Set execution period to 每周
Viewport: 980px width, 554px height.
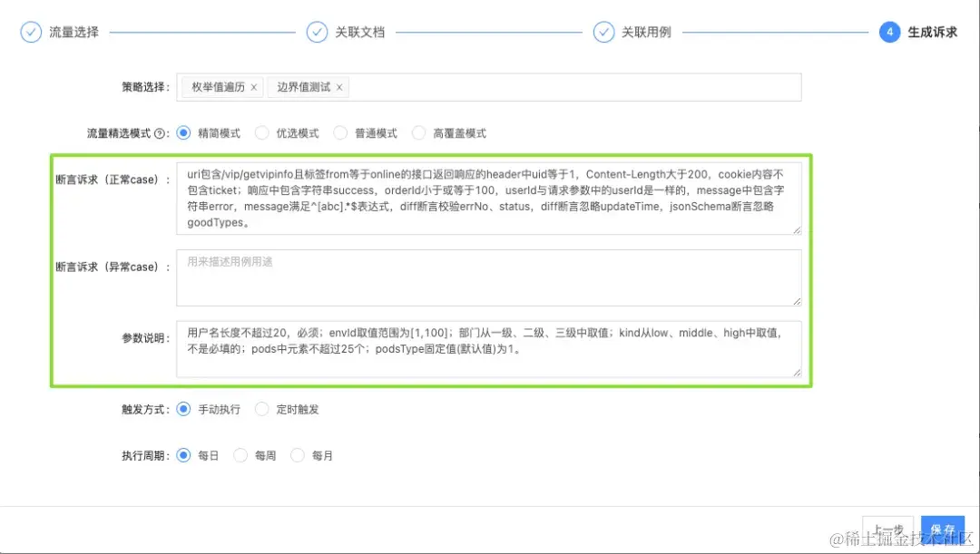tap(240, 455)
